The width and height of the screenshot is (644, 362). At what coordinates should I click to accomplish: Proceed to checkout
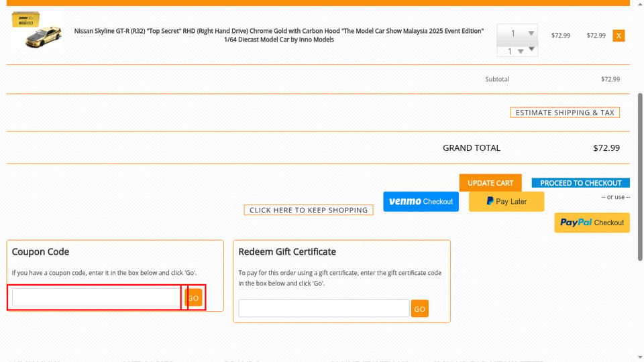pyautogui.click(x=580, y=183)
